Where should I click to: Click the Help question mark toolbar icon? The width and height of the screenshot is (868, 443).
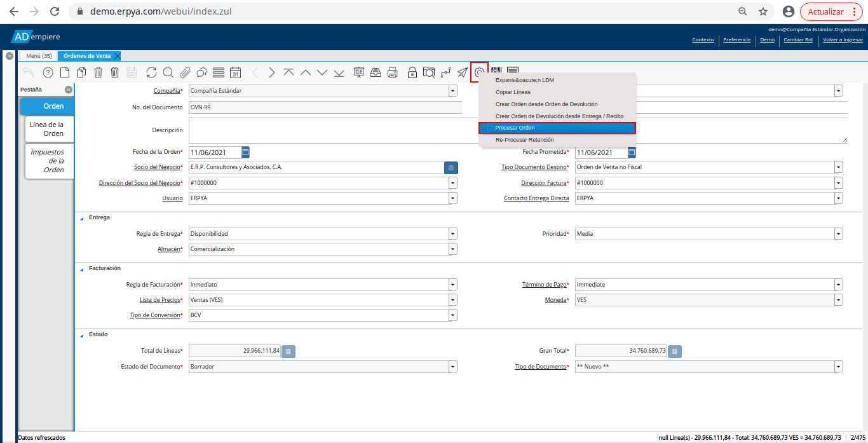48,72
